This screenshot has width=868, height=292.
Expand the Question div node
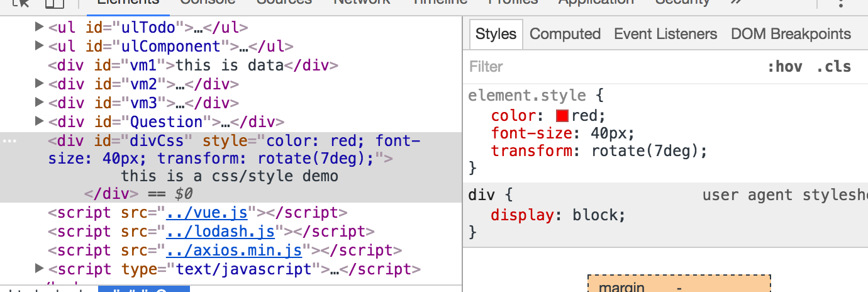[39, 121]
